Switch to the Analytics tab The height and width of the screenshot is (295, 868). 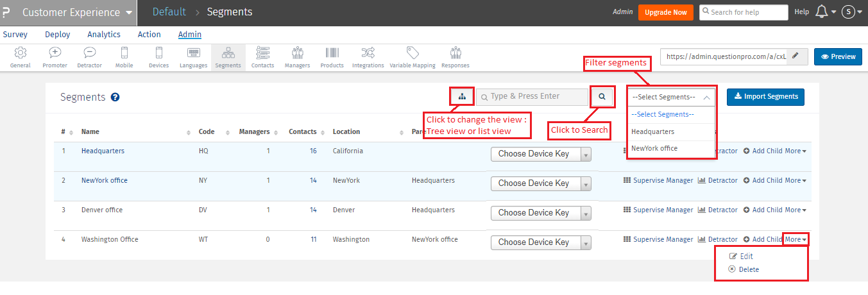[104, 35]
